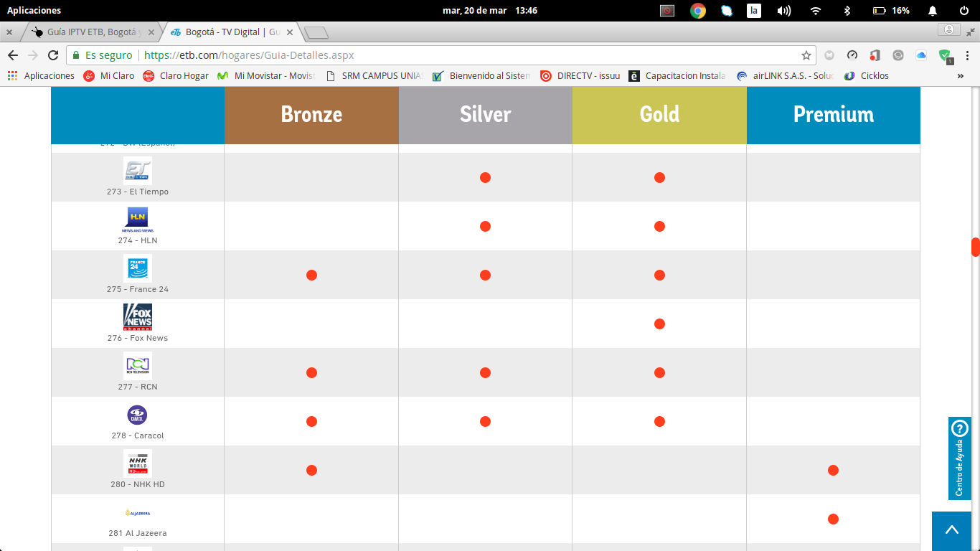Open the Centro de Ayuda panel

click(x=959, y=458)
